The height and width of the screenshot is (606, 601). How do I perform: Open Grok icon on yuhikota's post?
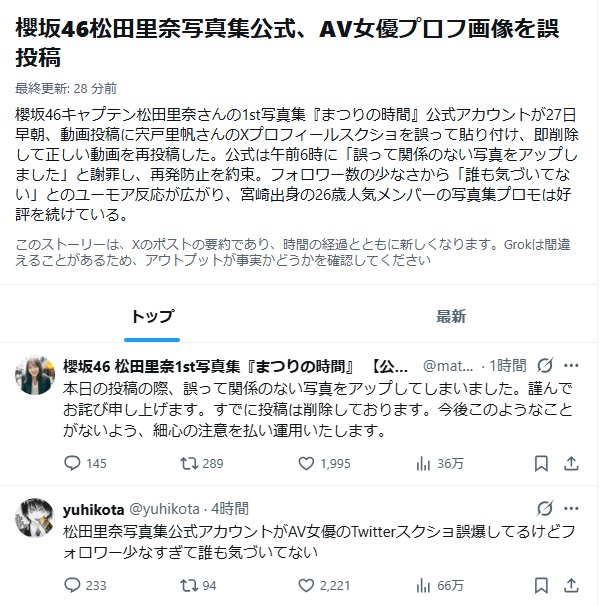click(545, 509)
